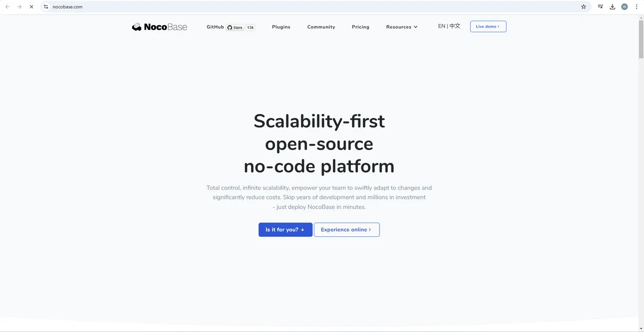This screenshot has width=644, height=332.
Task: Click the GitHub octocat Stars badge
Action: point(235,27)
